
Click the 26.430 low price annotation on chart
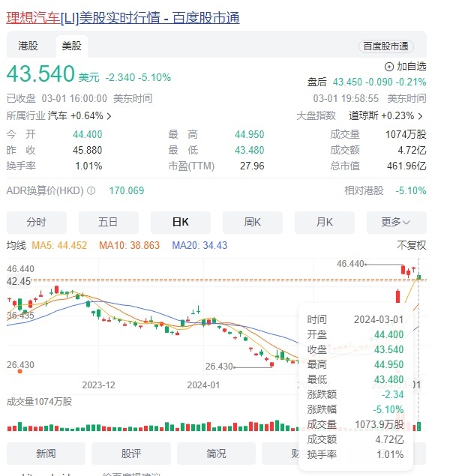[219, 367]
